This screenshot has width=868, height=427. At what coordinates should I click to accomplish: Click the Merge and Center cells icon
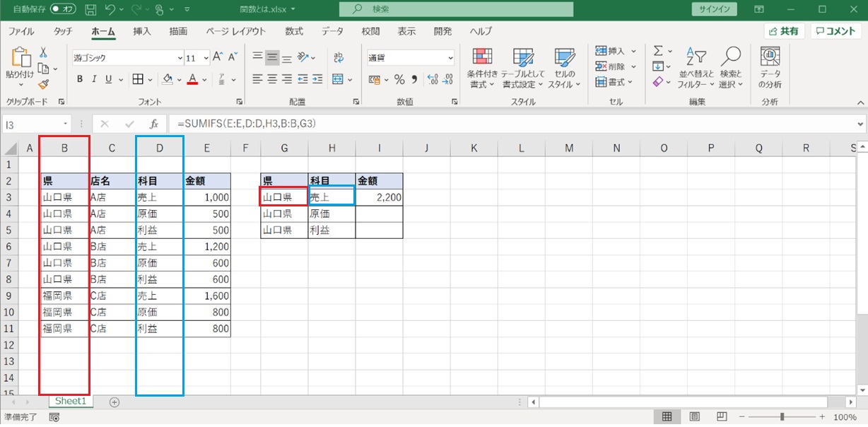point(338,79)
